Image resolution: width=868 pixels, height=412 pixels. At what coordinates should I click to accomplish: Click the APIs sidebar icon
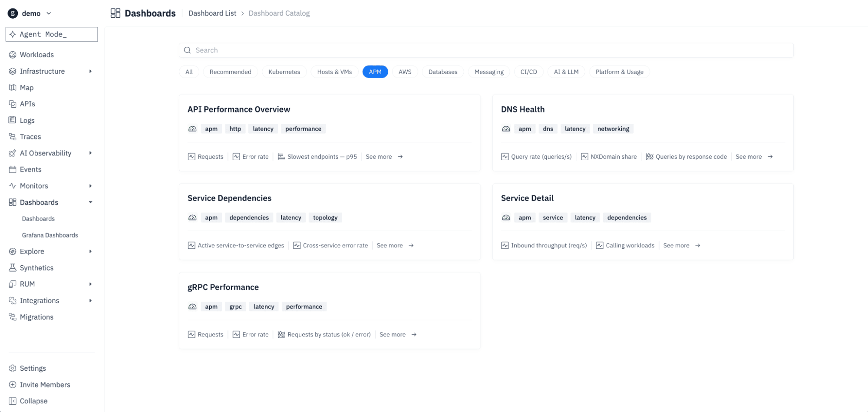point(13,104)
